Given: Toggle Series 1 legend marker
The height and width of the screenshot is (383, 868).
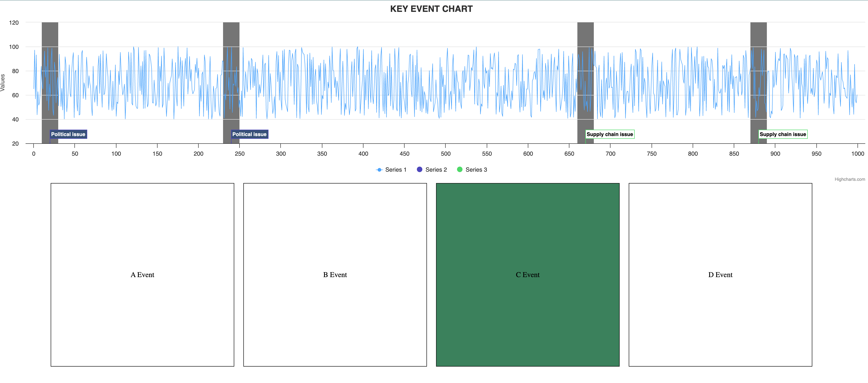Looking at the screenshot, I should click(x=379, y=170).
